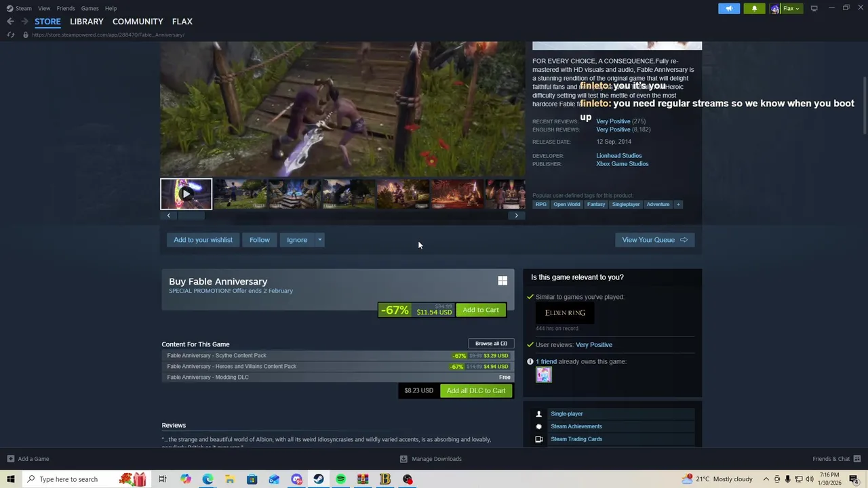Open the friend's avatar who owns game
The image size is (868, 488).
pos(544,375)
